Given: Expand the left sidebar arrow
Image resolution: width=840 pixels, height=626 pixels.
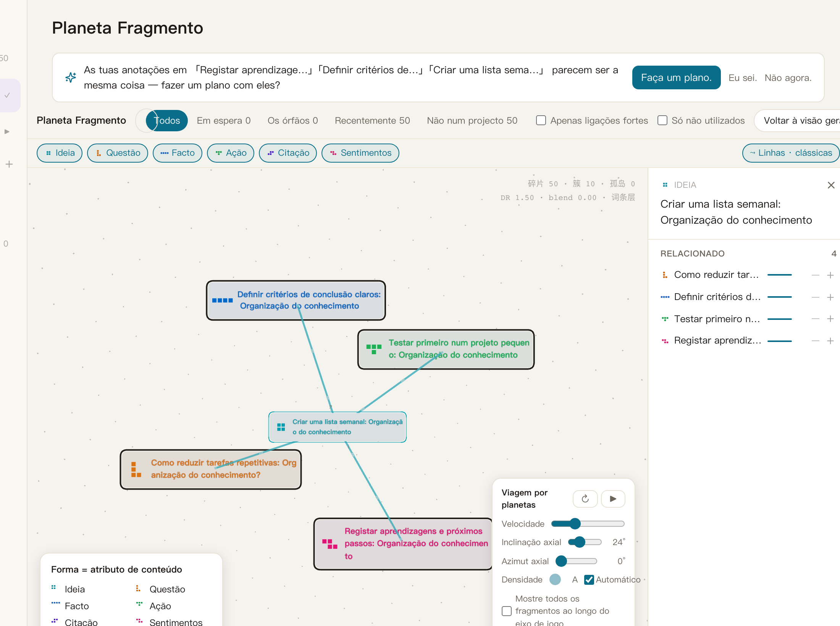Looking at the screenshot, I should coord(7,131).
